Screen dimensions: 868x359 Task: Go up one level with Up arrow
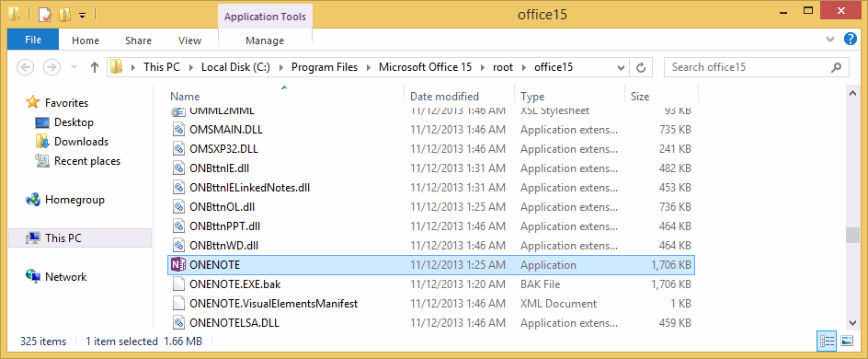tap(94, 67)
